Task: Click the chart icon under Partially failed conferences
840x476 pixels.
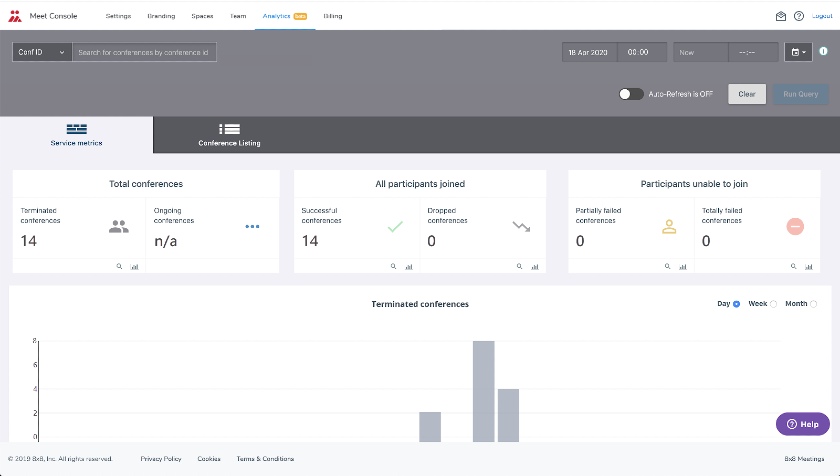Action: pyautogui.click(x=682, y=266)
